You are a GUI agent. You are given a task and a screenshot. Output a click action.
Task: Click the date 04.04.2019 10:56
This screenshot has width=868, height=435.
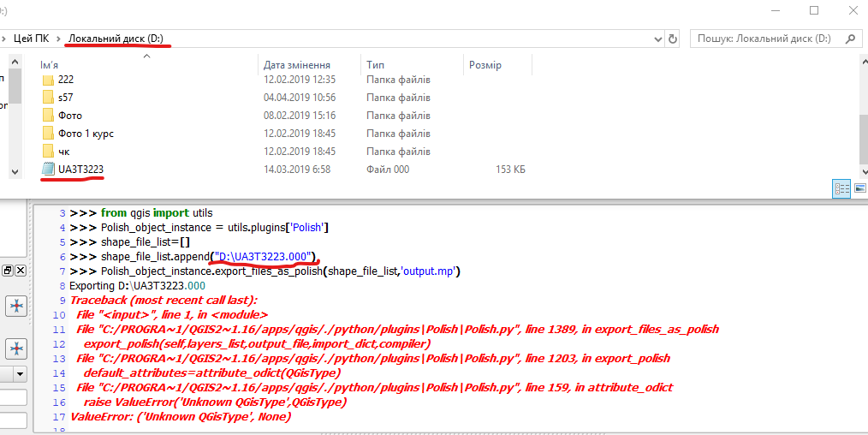(x=300, y=98)
